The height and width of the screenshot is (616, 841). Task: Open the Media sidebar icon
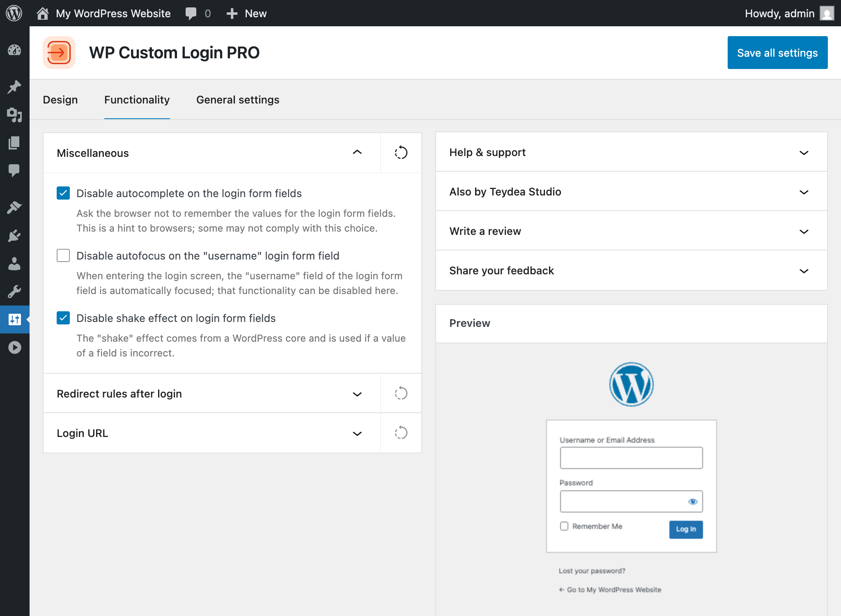tap(14, 115)
